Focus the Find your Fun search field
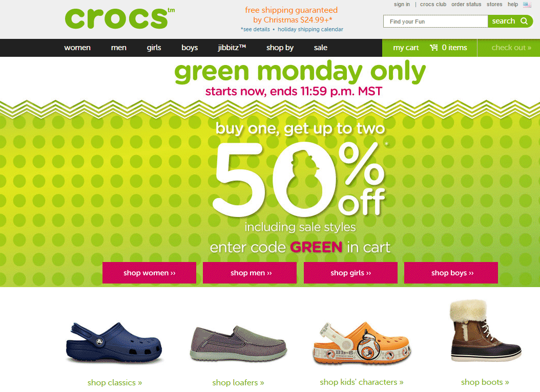 pyautogui.click(x=435, y=21)
